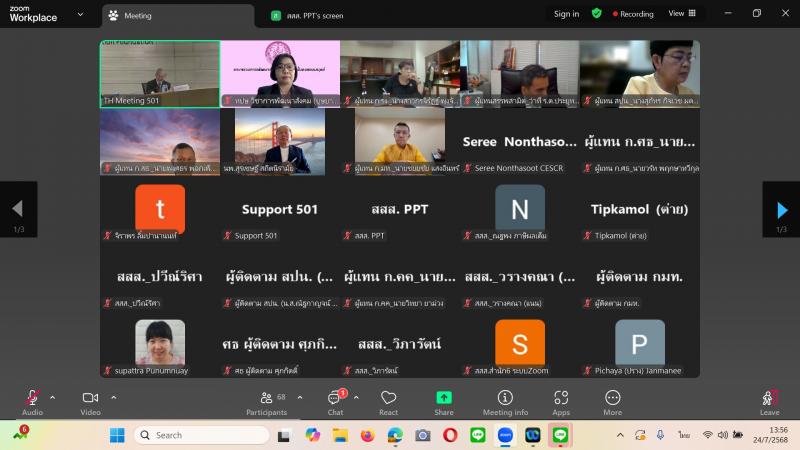Switch to สสส. PPT's screen tab
Screen dimensions: 800x450
point(308,16)
